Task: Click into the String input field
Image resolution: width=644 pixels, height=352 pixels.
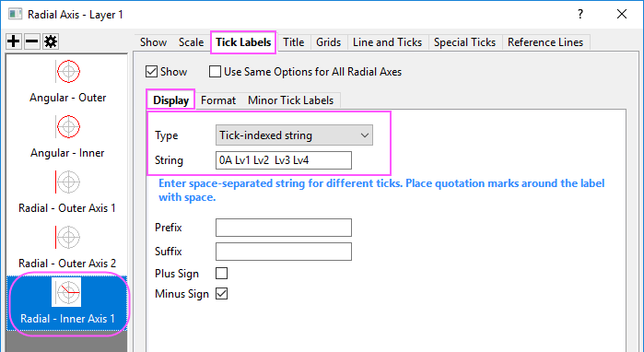Action: coord(284,160)
